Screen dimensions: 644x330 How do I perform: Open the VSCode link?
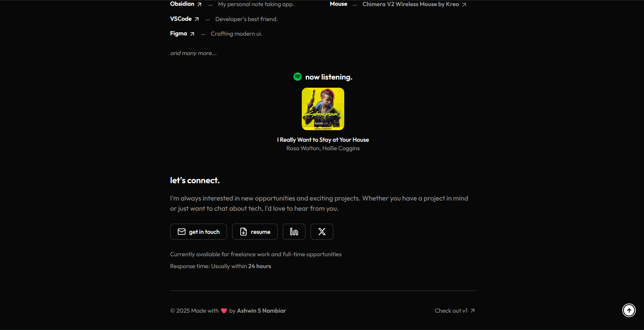point(181,19)
